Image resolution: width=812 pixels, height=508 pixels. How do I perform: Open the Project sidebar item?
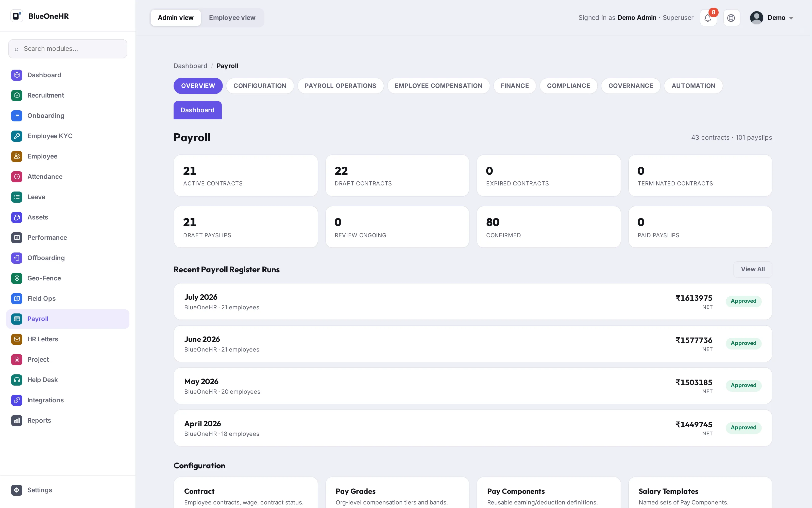(67, 359)
